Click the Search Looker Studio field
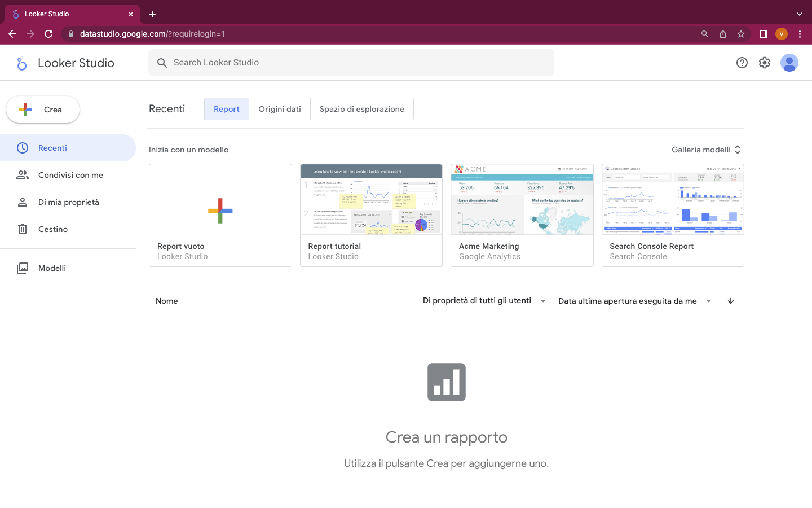 click(351, 63)
